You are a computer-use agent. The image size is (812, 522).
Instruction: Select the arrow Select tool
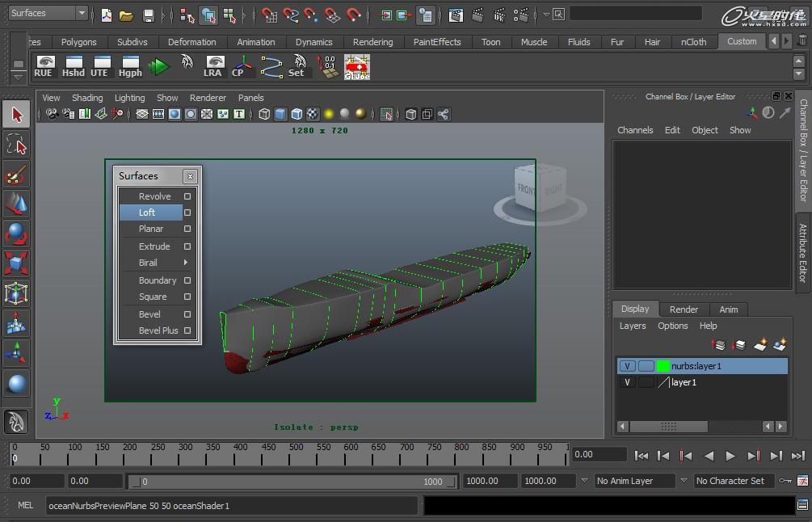tap(17, 115)
